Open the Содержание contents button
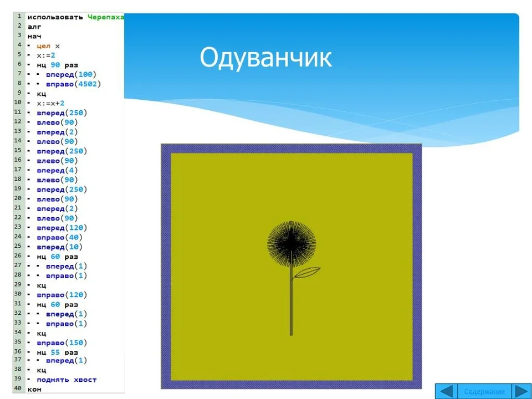This screenshot has width=532, height=399. coord(484,392)
